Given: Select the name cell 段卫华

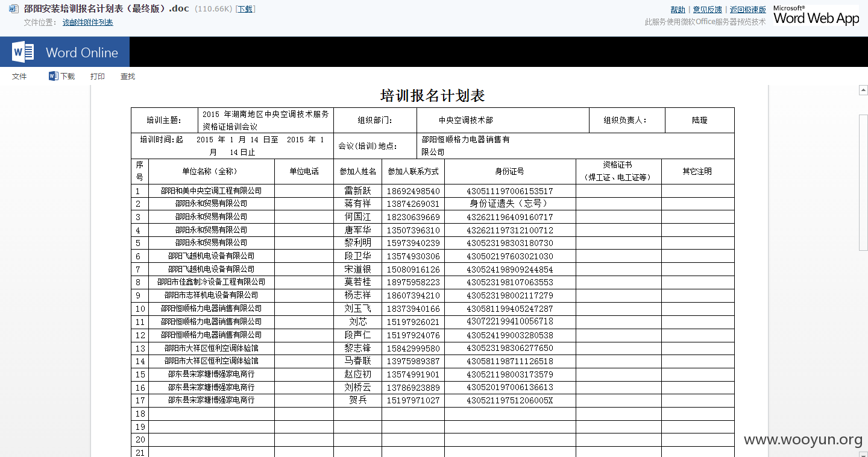Looking at the screenshot, I should click(x=357, y=256).
